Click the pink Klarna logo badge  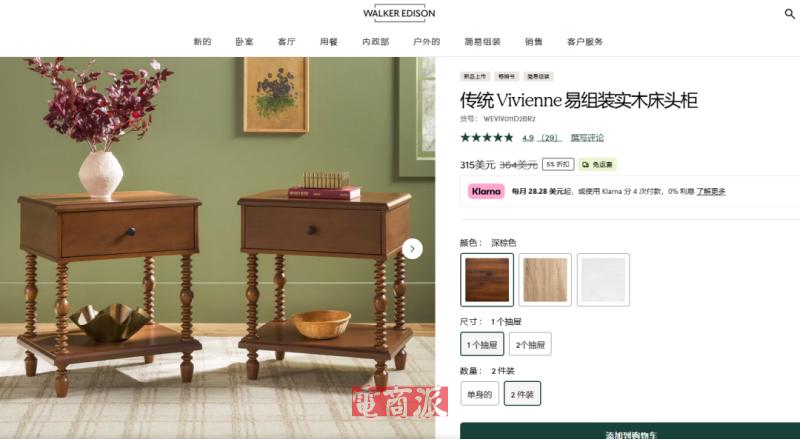pyautogui.click(x=486, y=191)
